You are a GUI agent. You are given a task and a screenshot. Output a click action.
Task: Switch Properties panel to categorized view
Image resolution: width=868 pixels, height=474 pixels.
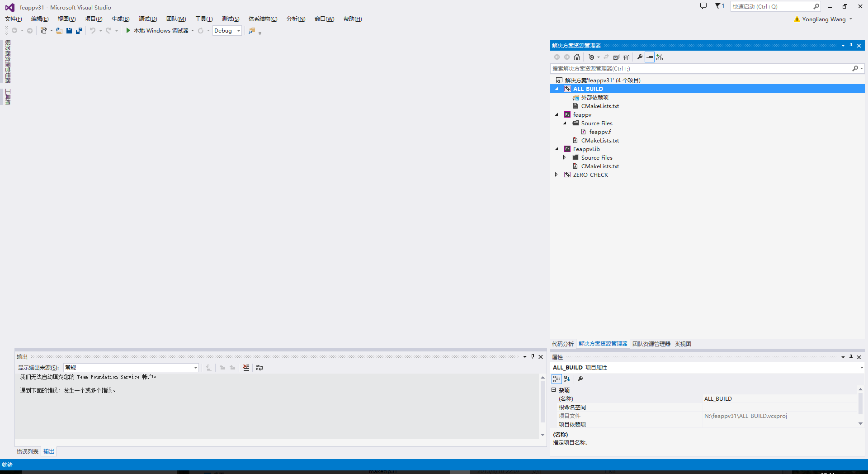click(x=557, y=379)
